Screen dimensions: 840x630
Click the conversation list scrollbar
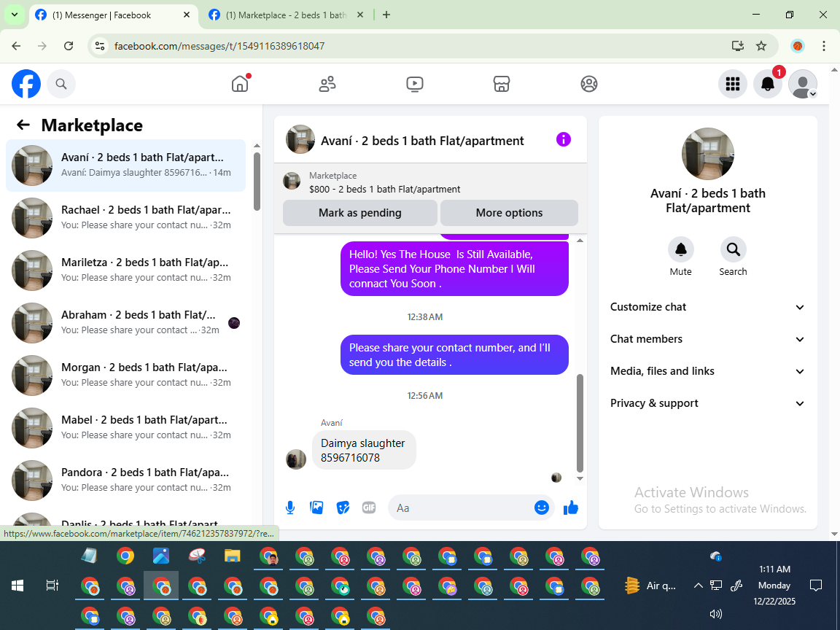[257, 181]
